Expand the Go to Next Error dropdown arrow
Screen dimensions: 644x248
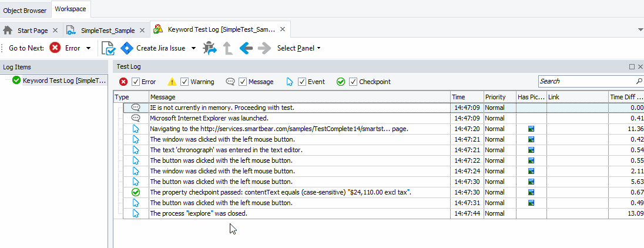click(x=89, y=48)
